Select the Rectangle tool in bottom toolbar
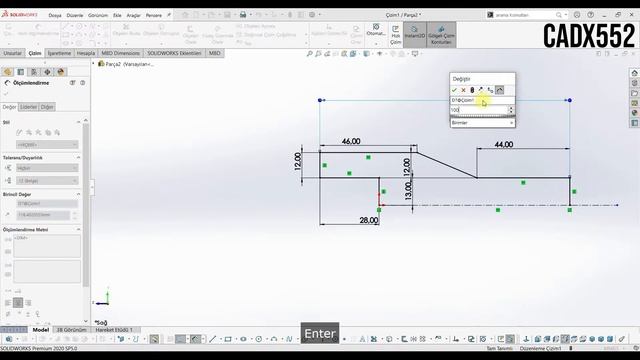 click(x=228, y=339)
